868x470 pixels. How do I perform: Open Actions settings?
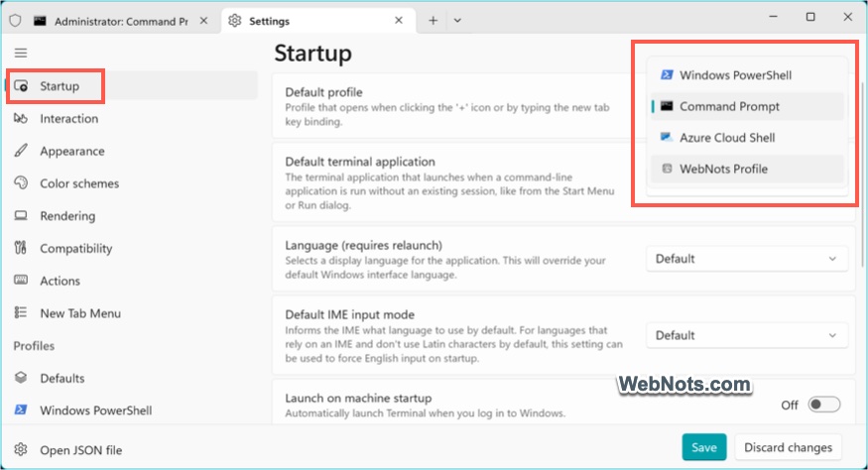click(x=132, y=281)
